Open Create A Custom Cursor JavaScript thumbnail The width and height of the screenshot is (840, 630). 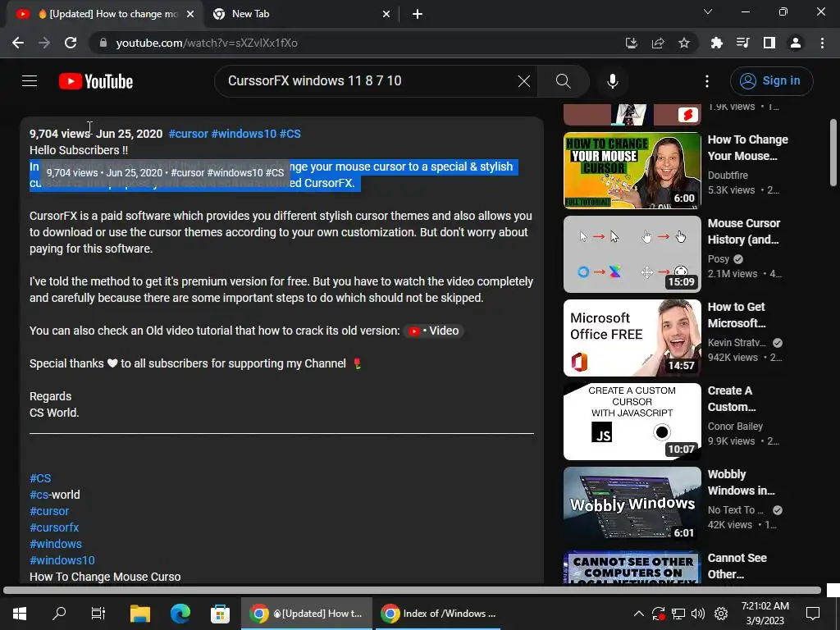(x=632, y=421)
